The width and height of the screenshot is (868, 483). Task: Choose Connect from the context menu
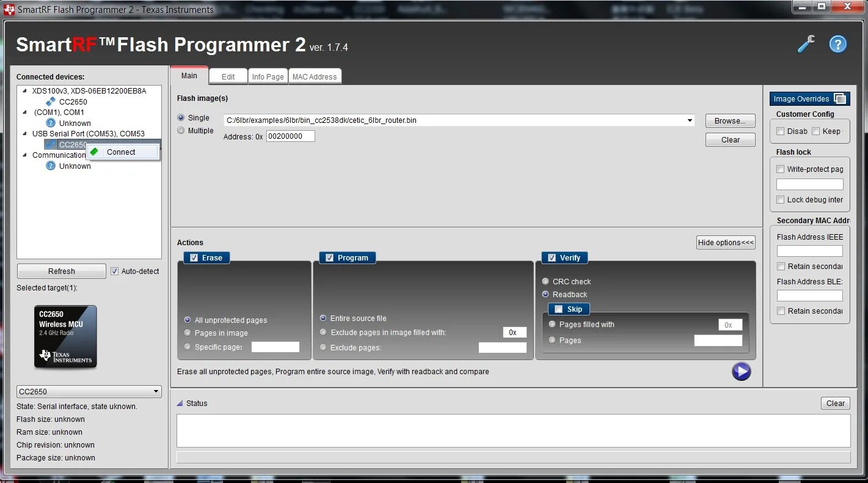[123, 152]
